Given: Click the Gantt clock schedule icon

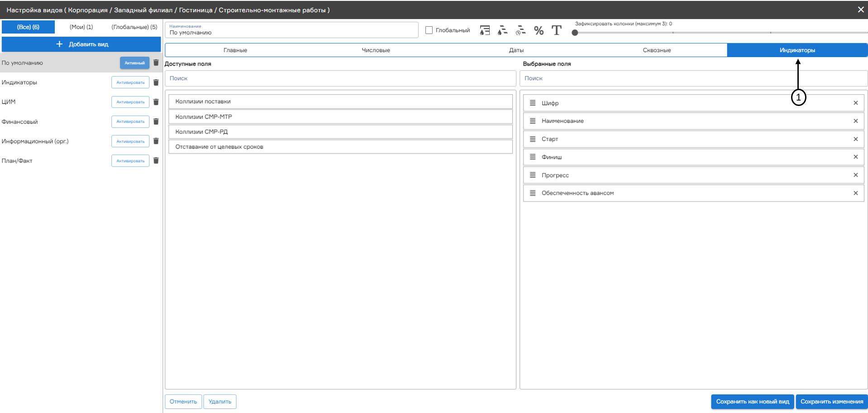Looking at the screenshot, I should (520, 30).
